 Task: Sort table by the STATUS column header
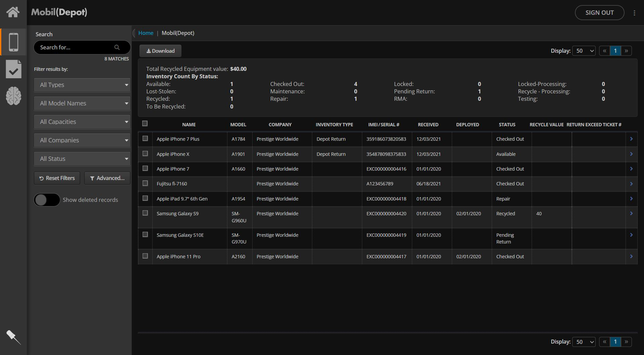pyautogui.click(x=507, y=125)
